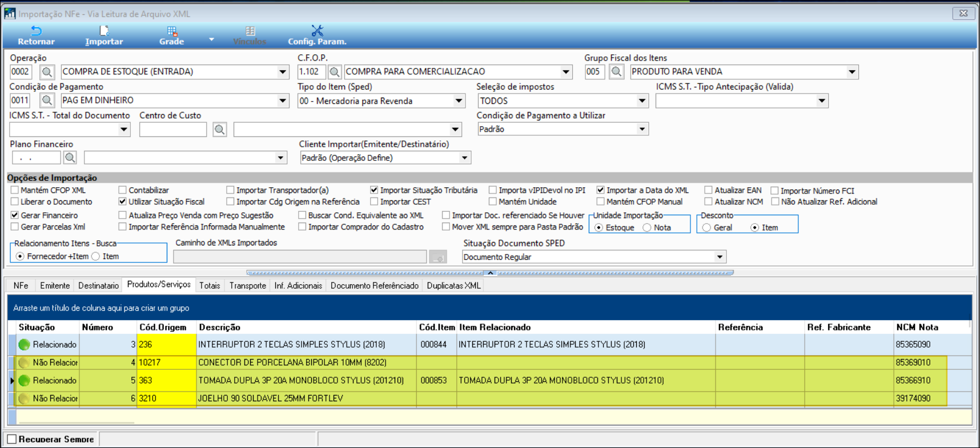Click the Centro de Custo code field
The width and height of the screenshot is (980, 448).
pos(172,130)
